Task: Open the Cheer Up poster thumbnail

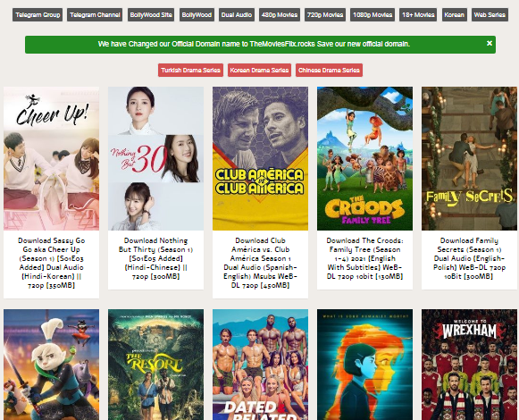Action: (51, 158)
